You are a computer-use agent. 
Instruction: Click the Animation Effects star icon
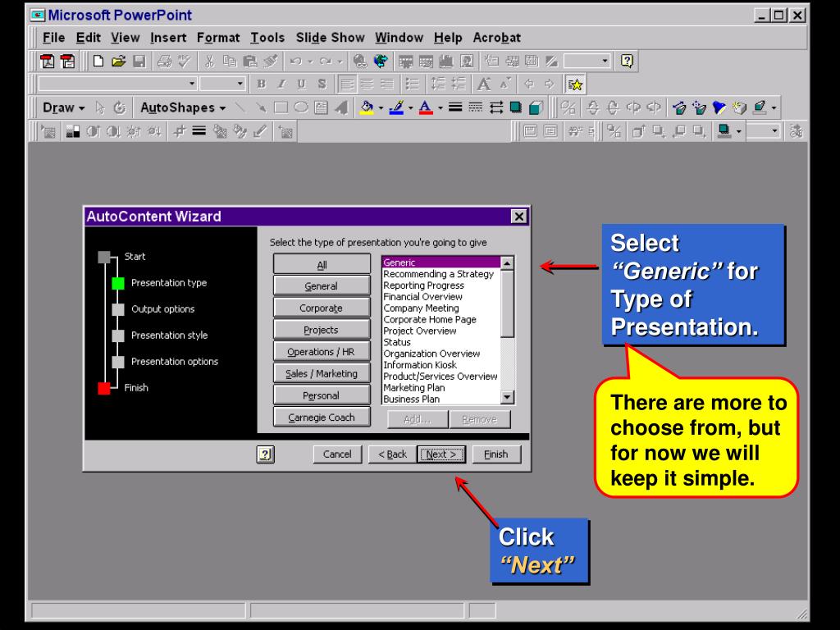(575, 84)
